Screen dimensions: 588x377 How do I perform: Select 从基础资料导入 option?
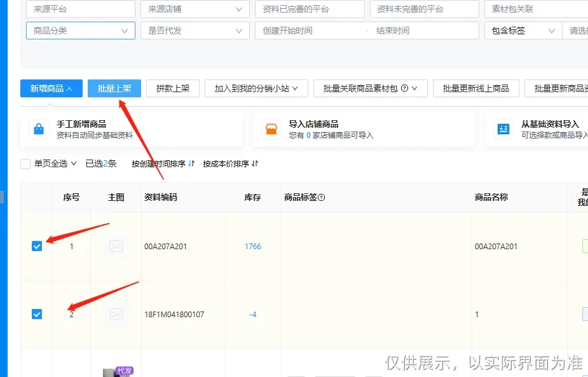coord(537,129)
